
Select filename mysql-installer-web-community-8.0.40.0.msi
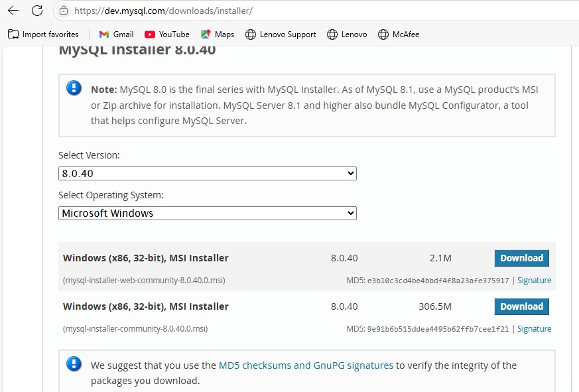[144, 281]
